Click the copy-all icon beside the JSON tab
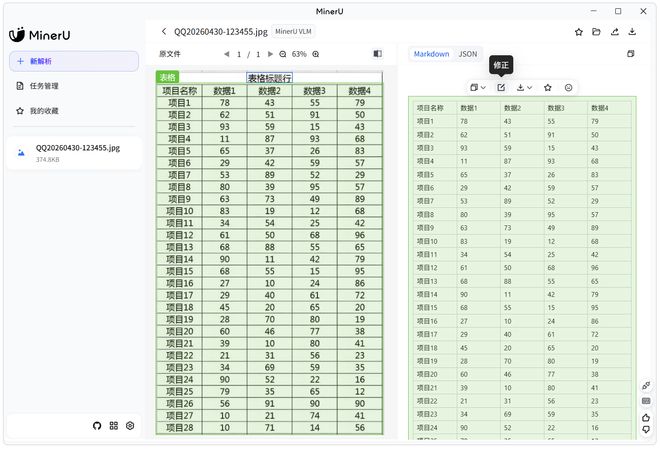The image size is (660, 449). click(x=631, y=54)
